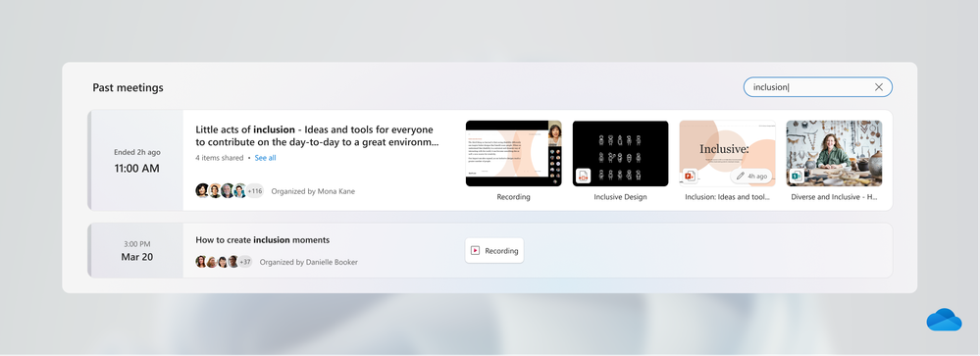Image resolution: width=980 pixels, height=356 pixels.
Task: Click the Past meetings heading
Action: pyautogui.click(x=129, y=87)
